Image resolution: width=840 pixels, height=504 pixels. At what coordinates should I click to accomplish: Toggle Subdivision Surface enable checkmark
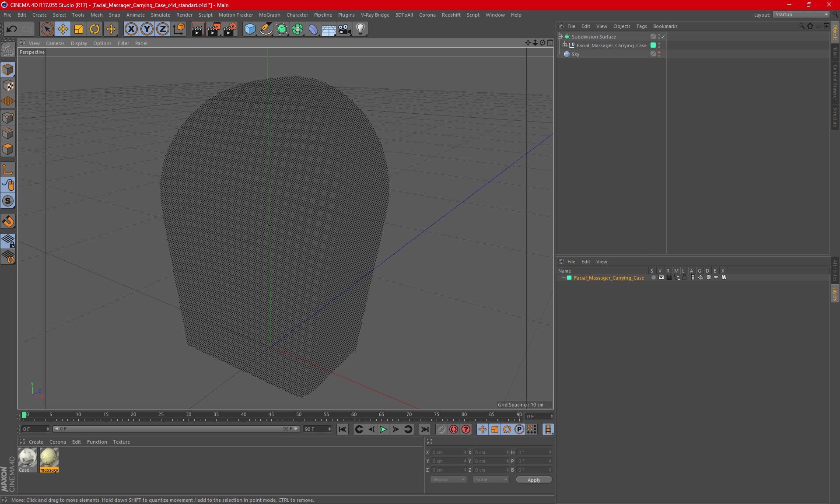coord(663,37)
